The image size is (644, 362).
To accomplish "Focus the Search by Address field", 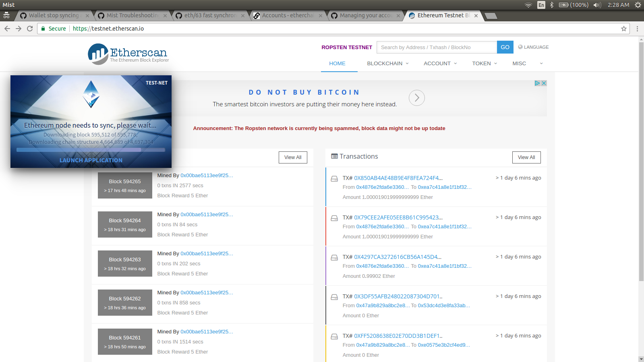I will pyautogui.click(x=437, y=47).
